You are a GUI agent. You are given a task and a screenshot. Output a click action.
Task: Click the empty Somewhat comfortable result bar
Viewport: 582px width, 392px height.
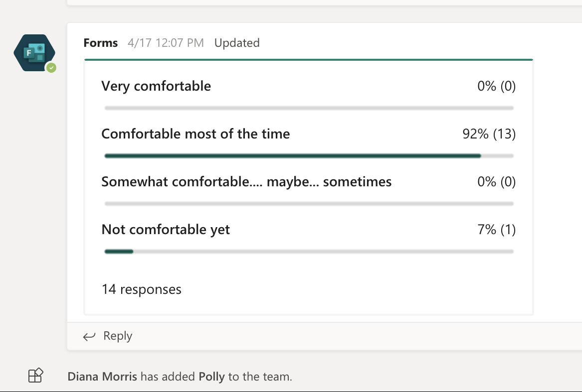[x=309, y=204]
